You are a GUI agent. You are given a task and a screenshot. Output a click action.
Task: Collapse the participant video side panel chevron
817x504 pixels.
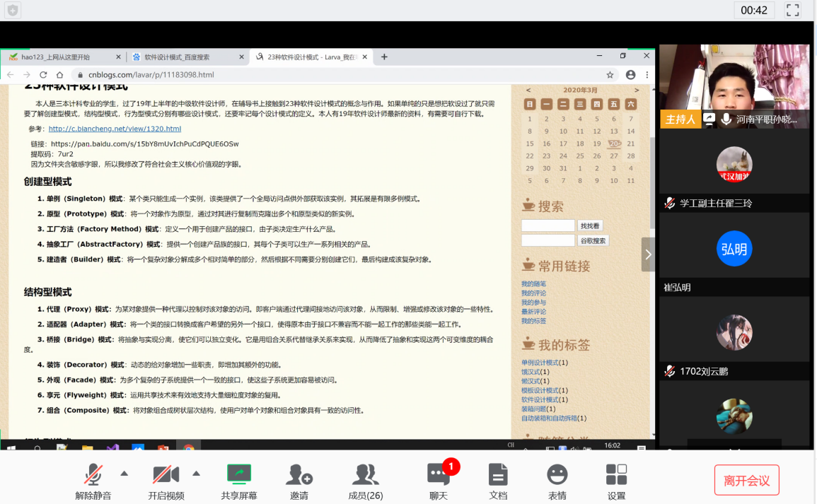[648, 254]
